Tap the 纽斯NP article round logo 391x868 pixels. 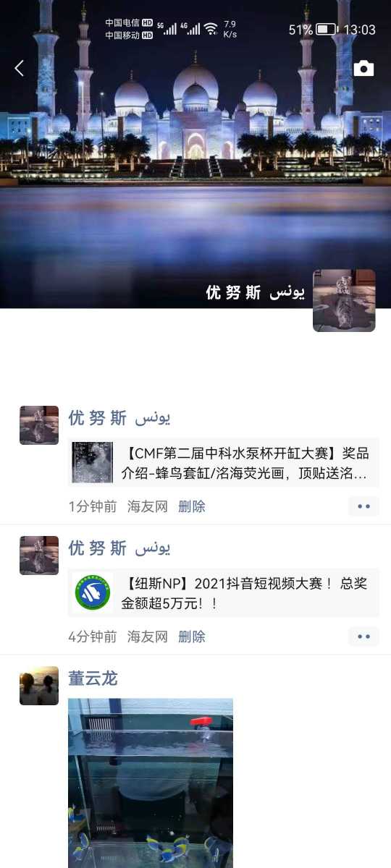pos(92,593)
